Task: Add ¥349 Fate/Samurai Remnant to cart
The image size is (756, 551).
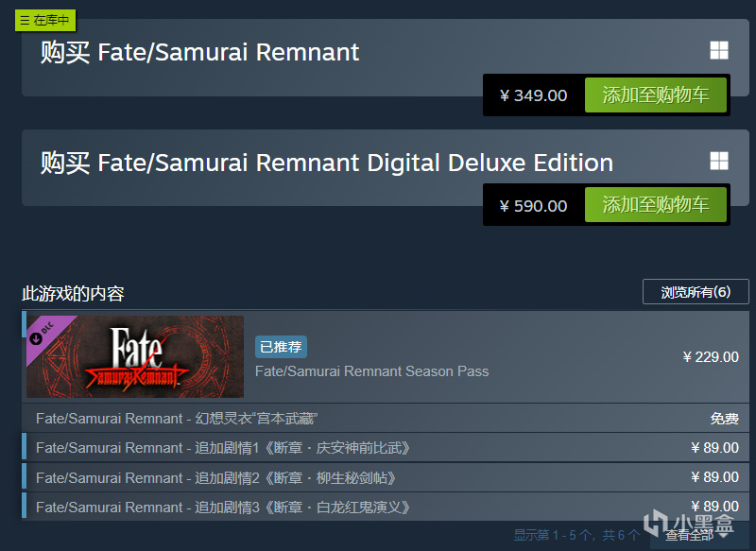Action: [655, 95]
